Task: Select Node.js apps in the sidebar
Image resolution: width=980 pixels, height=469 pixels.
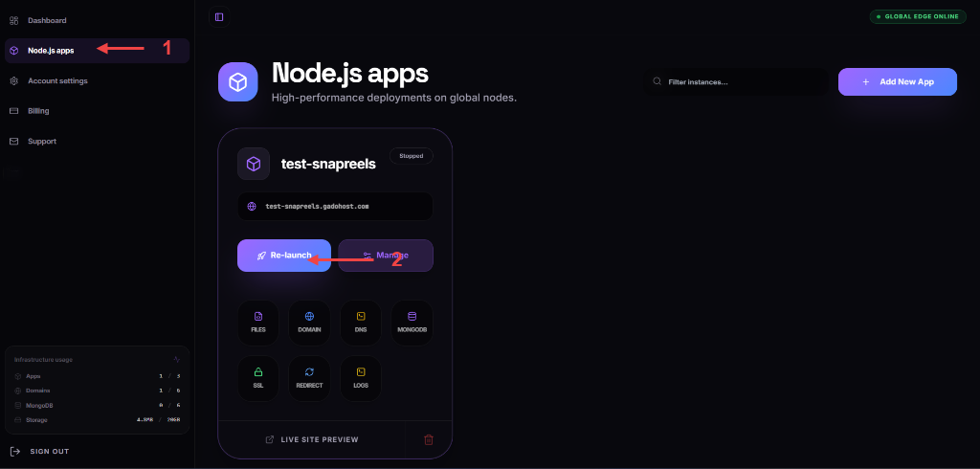Action: [97, 51]
